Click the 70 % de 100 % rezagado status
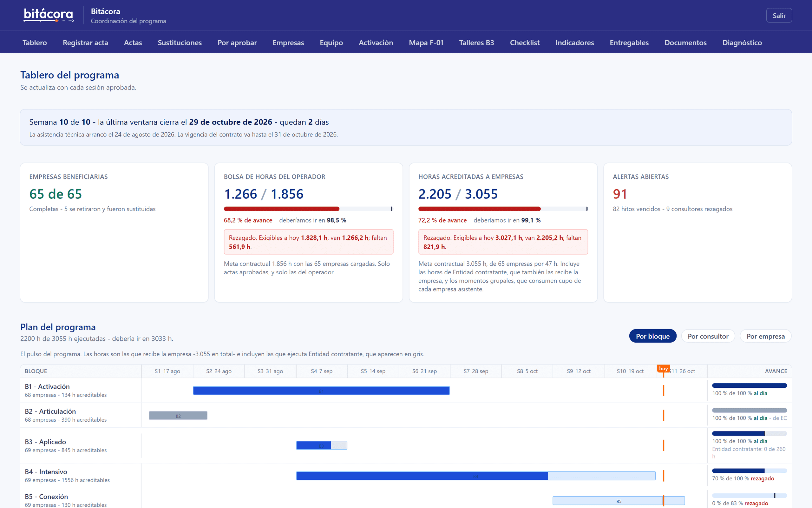The width and height of the screenshot is (812, 508). pos(743,478)
